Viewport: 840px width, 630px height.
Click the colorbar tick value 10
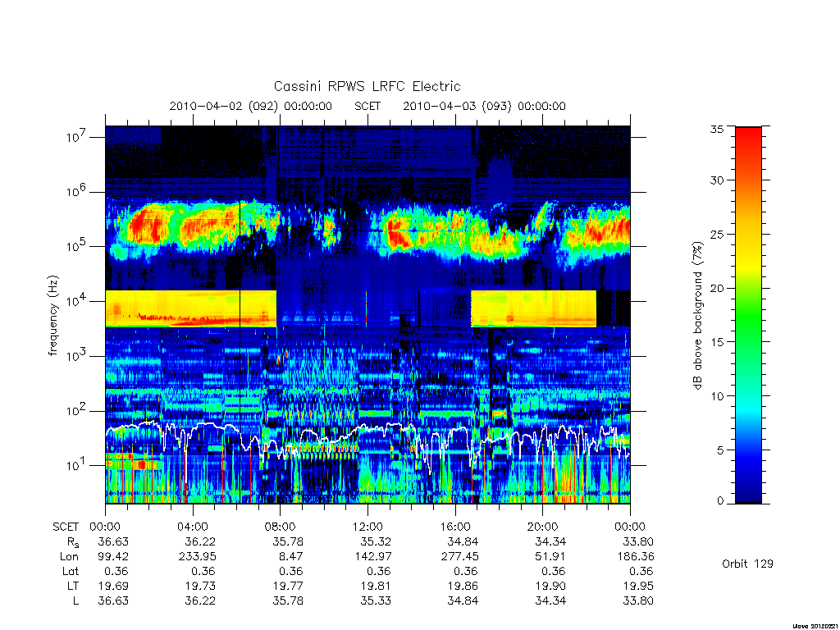(x=717, y=396)
